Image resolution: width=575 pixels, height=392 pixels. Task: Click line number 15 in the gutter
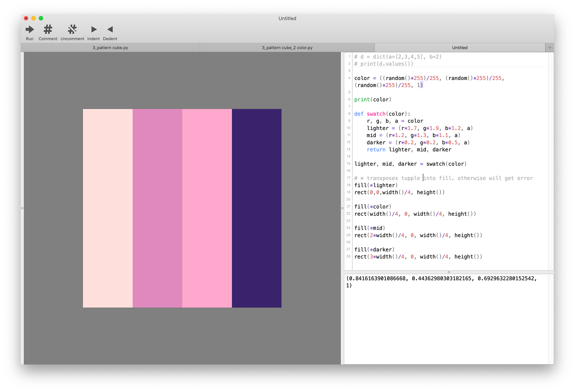tap(348, 164)
